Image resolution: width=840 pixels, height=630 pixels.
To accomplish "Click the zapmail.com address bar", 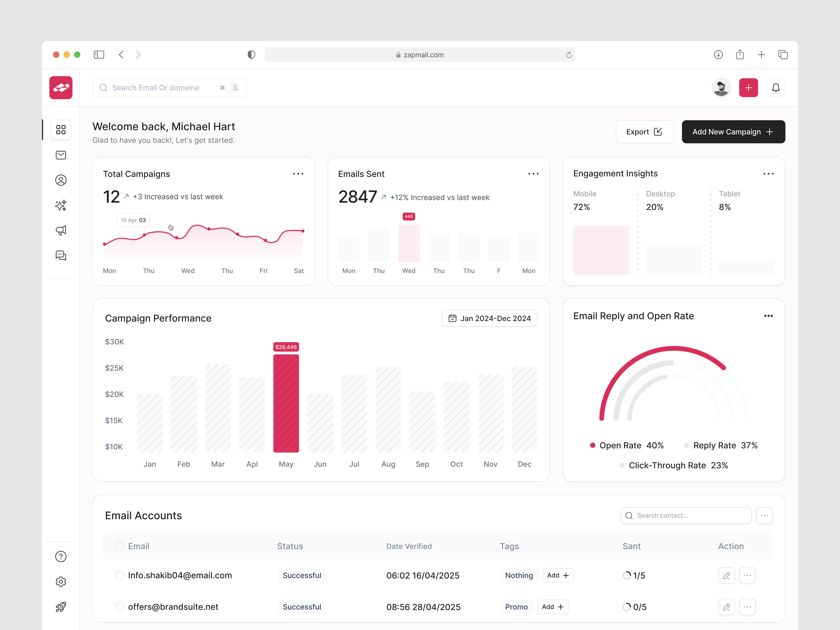I will click(420, 55).
